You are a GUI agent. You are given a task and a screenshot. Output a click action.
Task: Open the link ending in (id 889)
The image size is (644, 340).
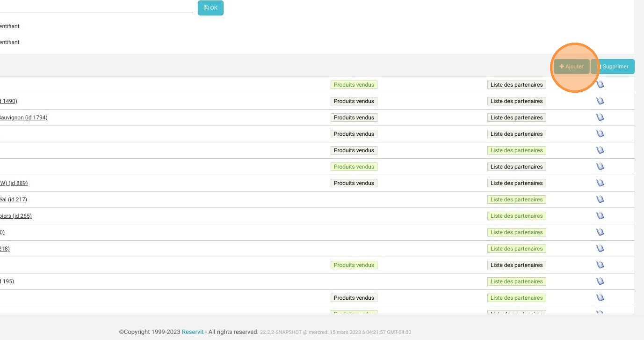click(x=14, y=183)
